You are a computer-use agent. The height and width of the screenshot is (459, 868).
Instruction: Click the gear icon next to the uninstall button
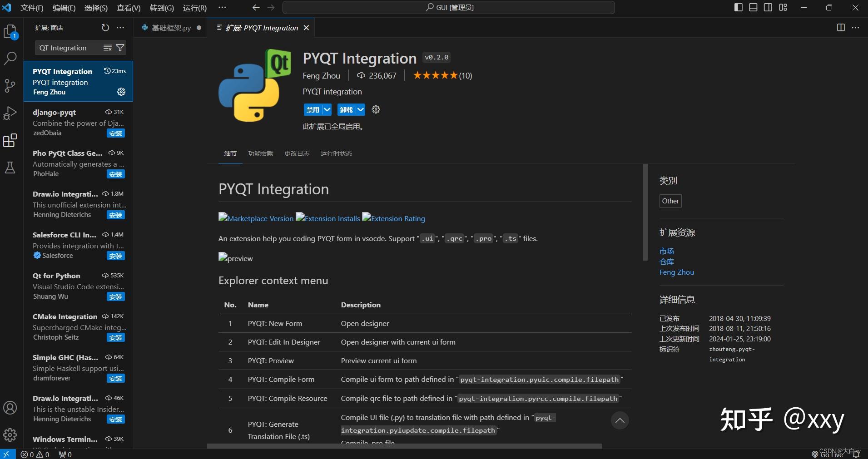(x=375, y=109)
